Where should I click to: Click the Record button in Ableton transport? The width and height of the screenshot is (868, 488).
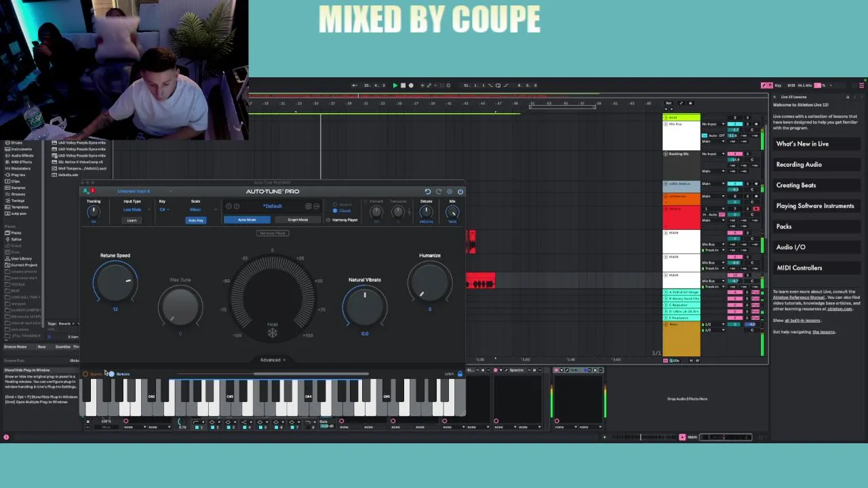coord(410,85)
